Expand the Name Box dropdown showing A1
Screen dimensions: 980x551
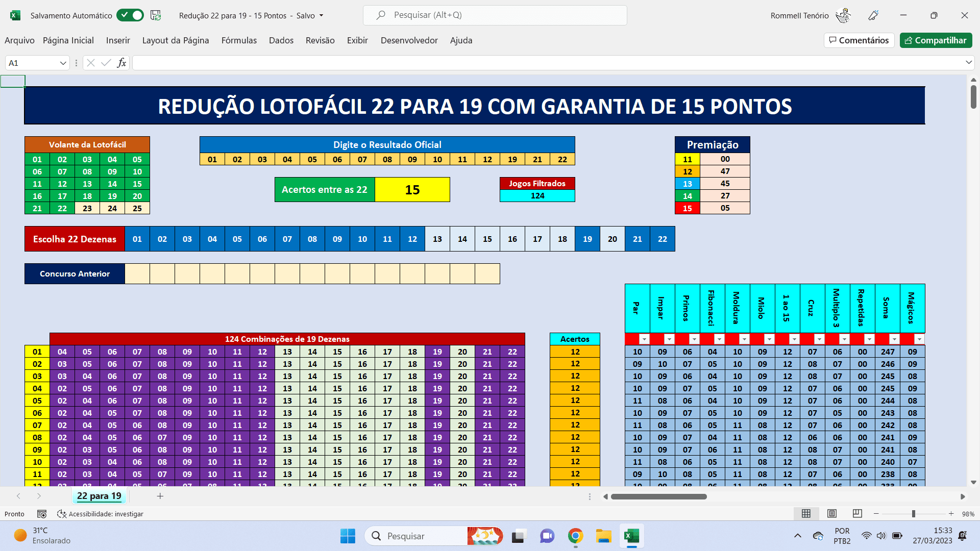pyautogui.click(x=63, y=63)
